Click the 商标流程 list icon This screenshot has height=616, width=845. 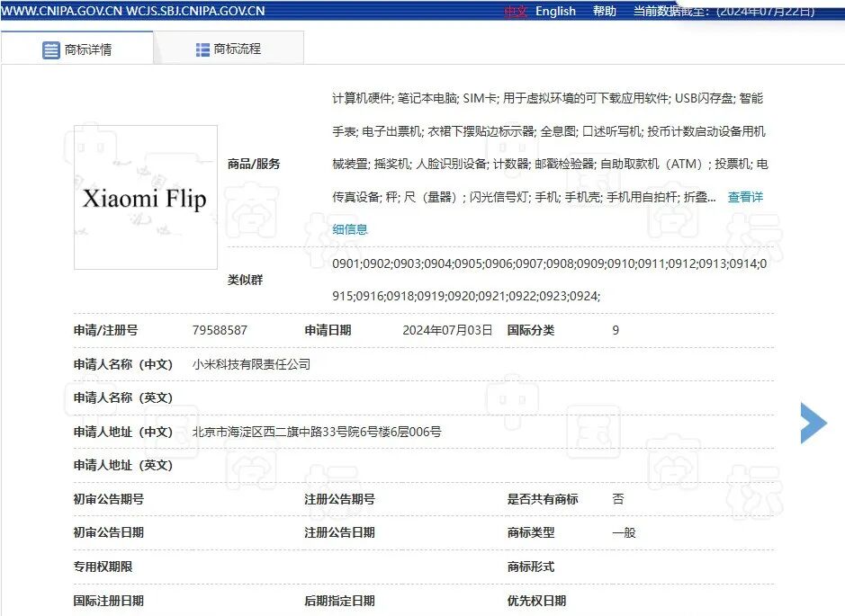pos(202,49)
